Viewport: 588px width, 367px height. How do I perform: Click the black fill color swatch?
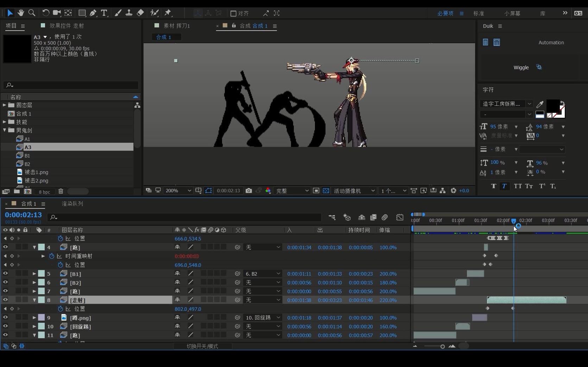[553, 106]
